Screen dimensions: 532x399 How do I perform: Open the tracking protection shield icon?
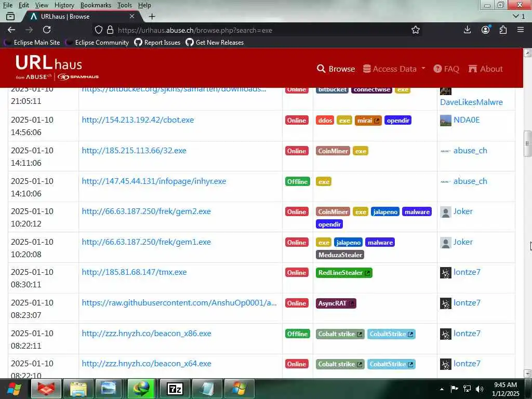pos(98,30)
